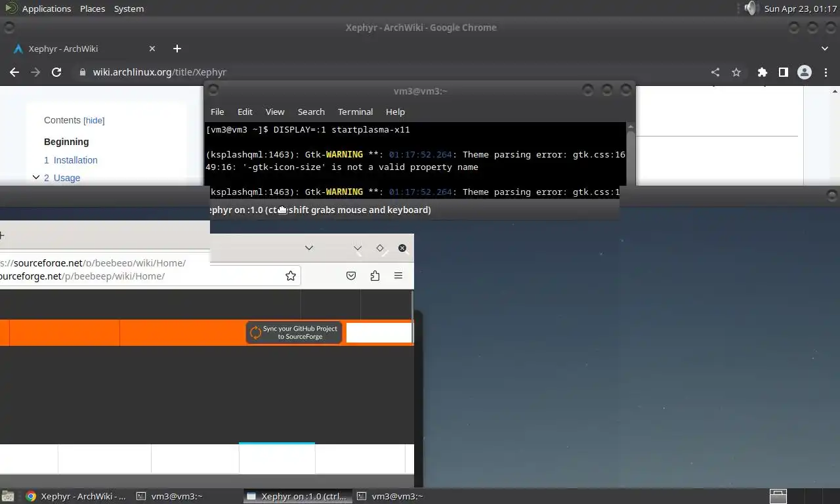Open the Places menu
The height and width of the screenshot is (504, 840).
93,9
